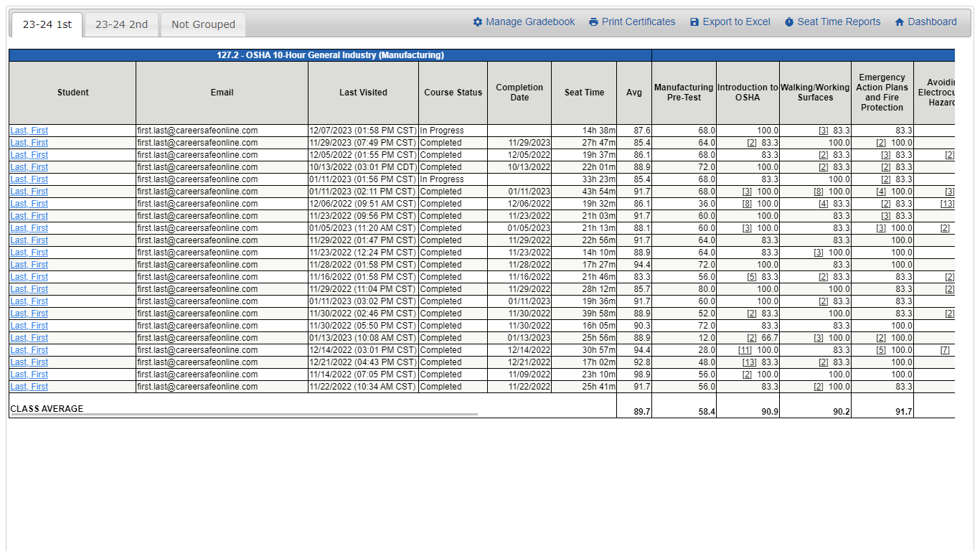Viewport: 980px width, 551px height.
Task: Click the [7] attempts link in the Avoiding Electrocution Hazards column
Action: 945,350
